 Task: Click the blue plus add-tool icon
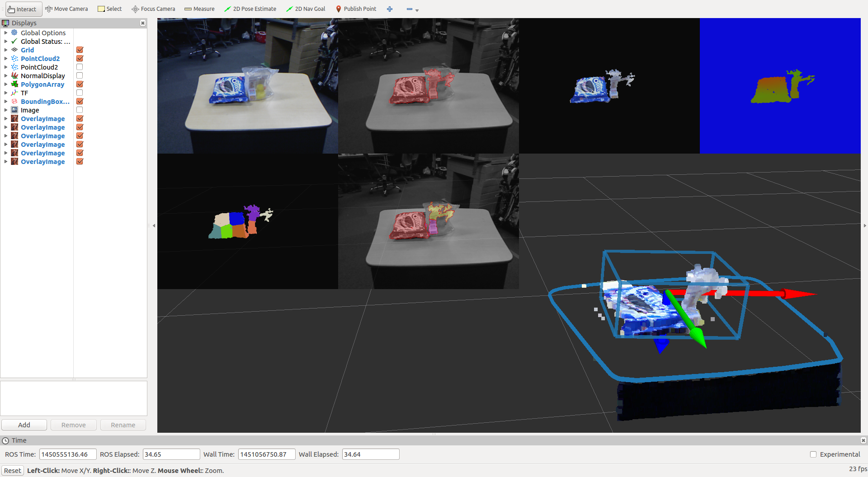(x=390, y=9)
